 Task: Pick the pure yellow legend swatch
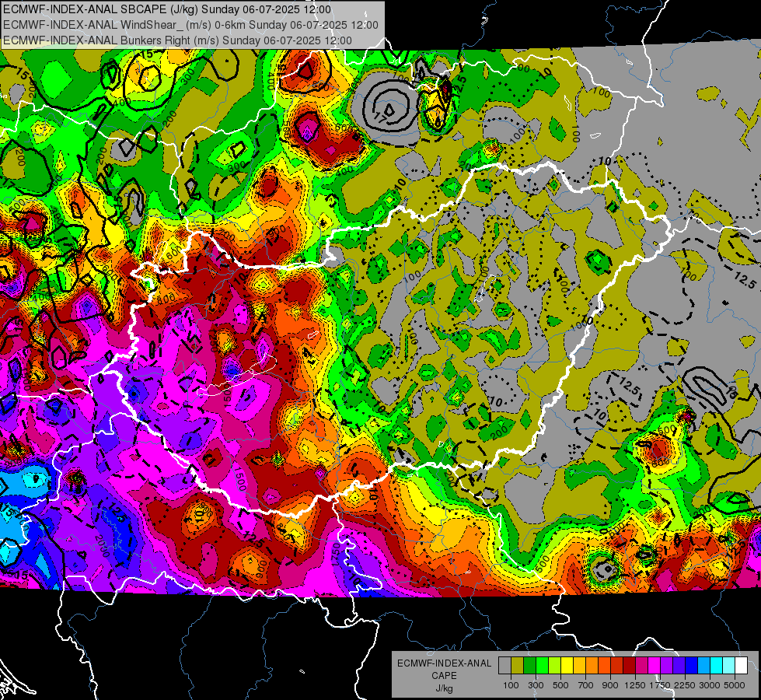tap(567, 666)
